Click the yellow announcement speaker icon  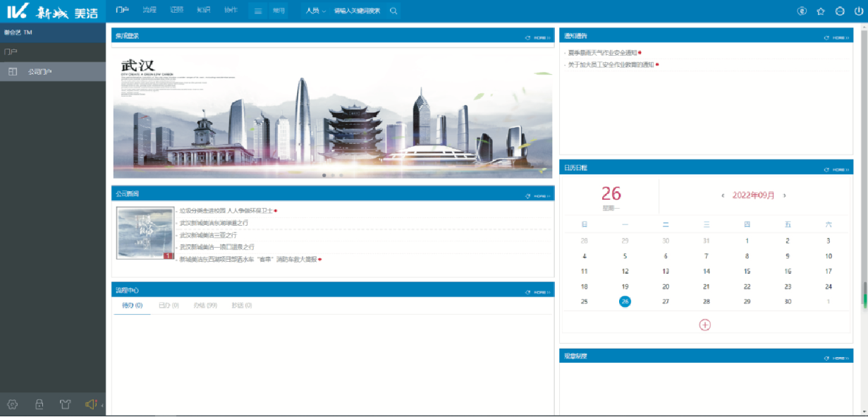90,404
